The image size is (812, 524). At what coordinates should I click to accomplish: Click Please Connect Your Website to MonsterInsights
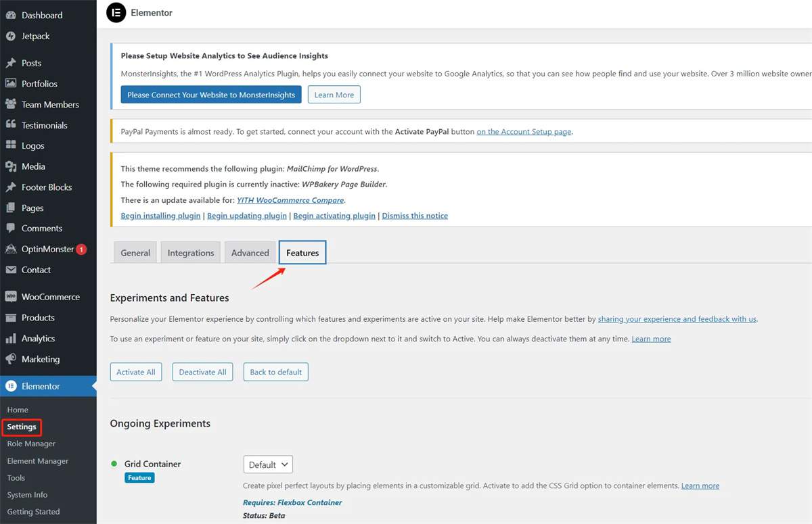click(x=211, y=95)
